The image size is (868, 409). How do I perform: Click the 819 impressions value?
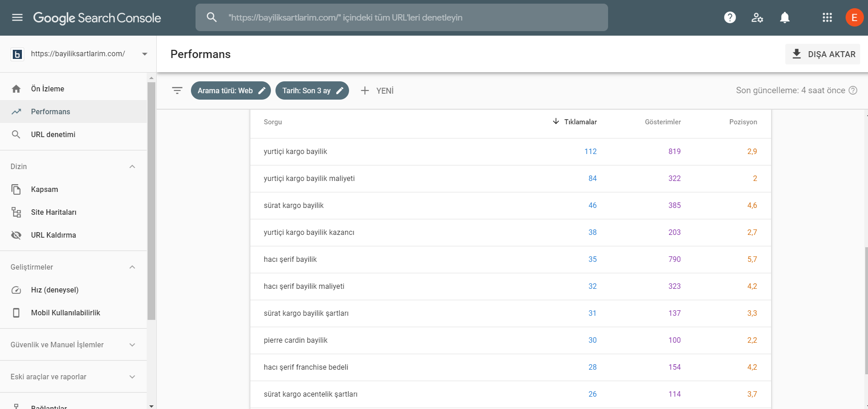[x=674, y=151]
